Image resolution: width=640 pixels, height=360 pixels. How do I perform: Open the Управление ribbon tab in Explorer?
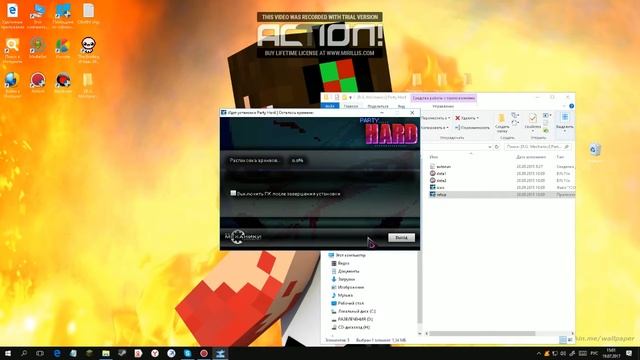click(x=443, y=106)
